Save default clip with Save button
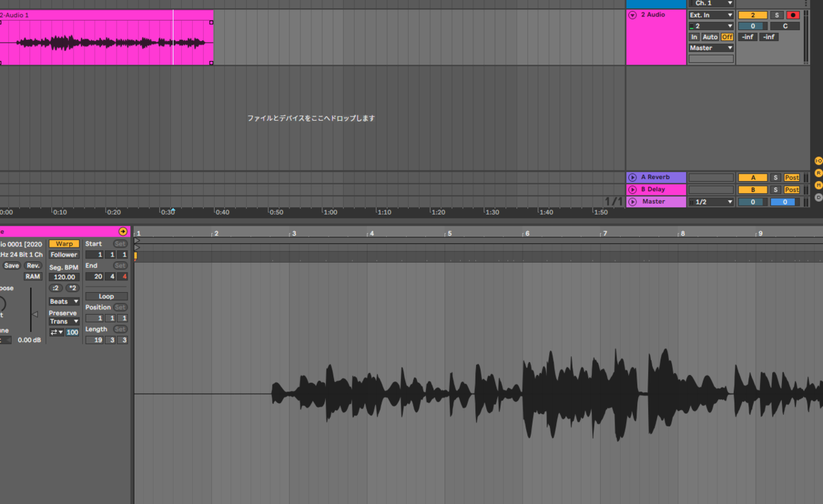Image resolution: width=823 pixels, height=504 pixels. (12, 265)
